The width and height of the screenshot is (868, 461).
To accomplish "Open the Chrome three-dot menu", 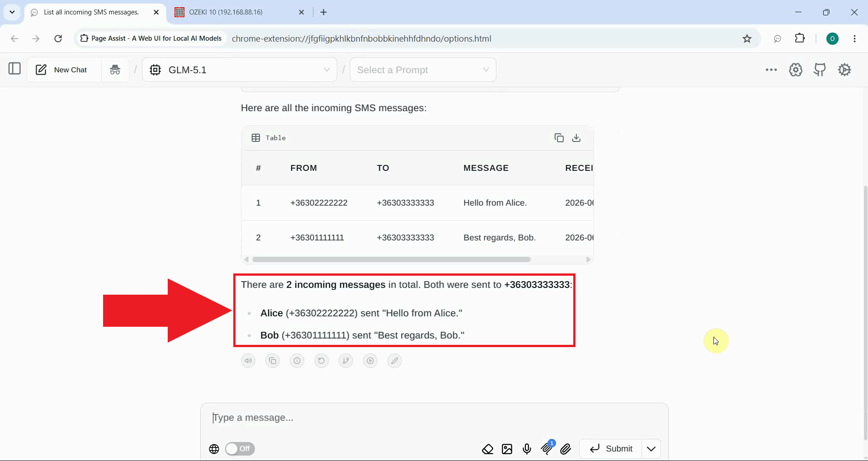I will point(855,38).
